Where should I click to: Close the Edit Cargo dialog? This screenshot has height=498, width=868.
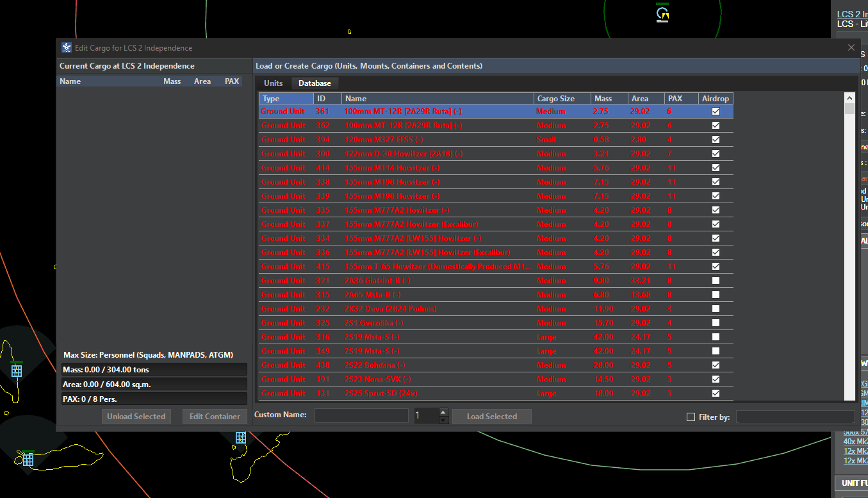(851, 47)
